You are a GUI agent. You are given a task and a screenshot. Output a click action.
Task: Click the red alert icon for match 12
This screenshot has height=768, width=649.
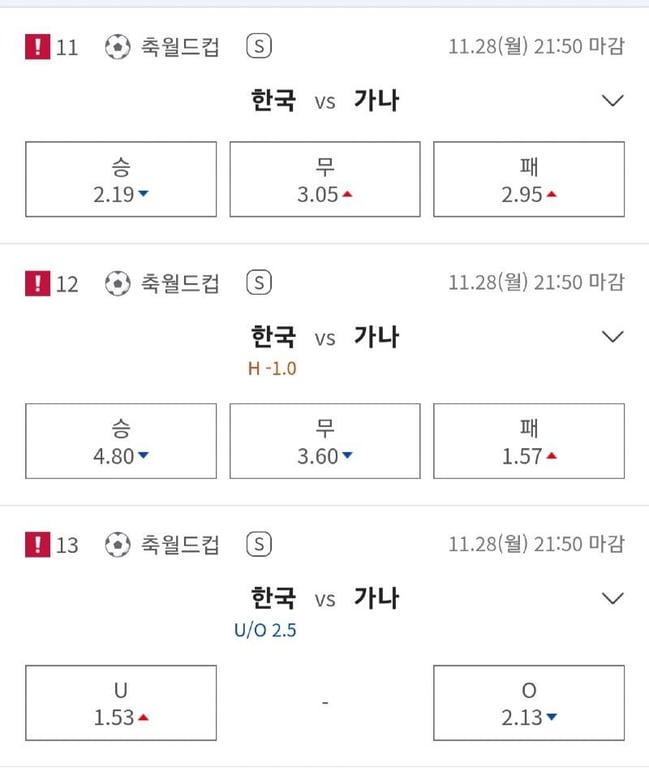[37, 284]
